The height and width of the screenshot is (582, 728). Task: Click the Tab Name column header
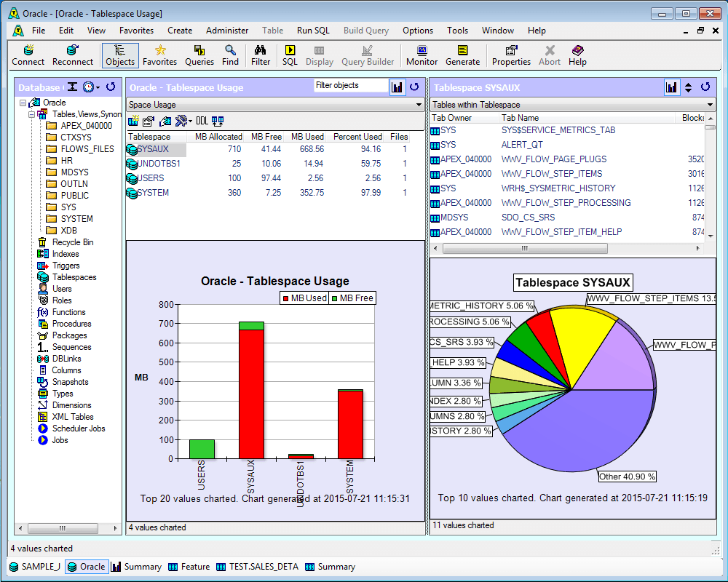point(587,118)
